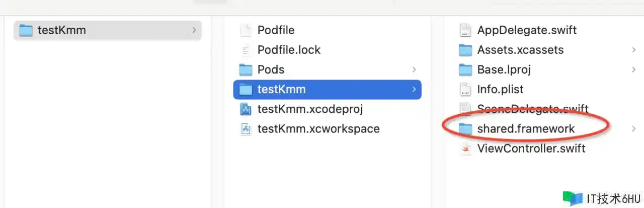Click the Podfile.lock file icon
The image size is (644, 208).
246,50
